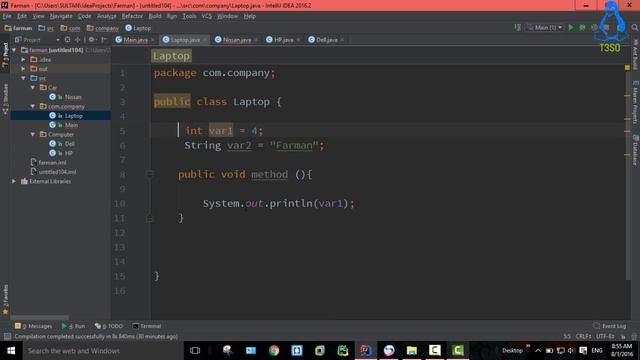Click the Laptop breadcrumb in navigation bar

click(x=138, y=28)
